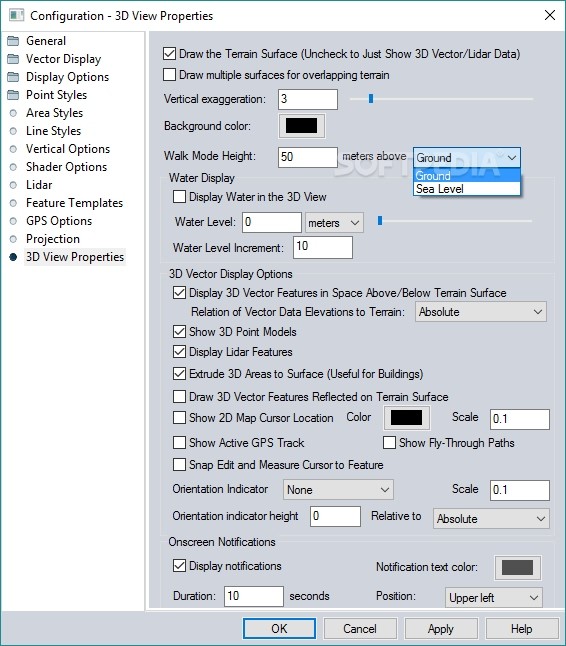This screenshot has height=646, width=566.
Task: Open GPS Options section
Action: click(59, 221)
